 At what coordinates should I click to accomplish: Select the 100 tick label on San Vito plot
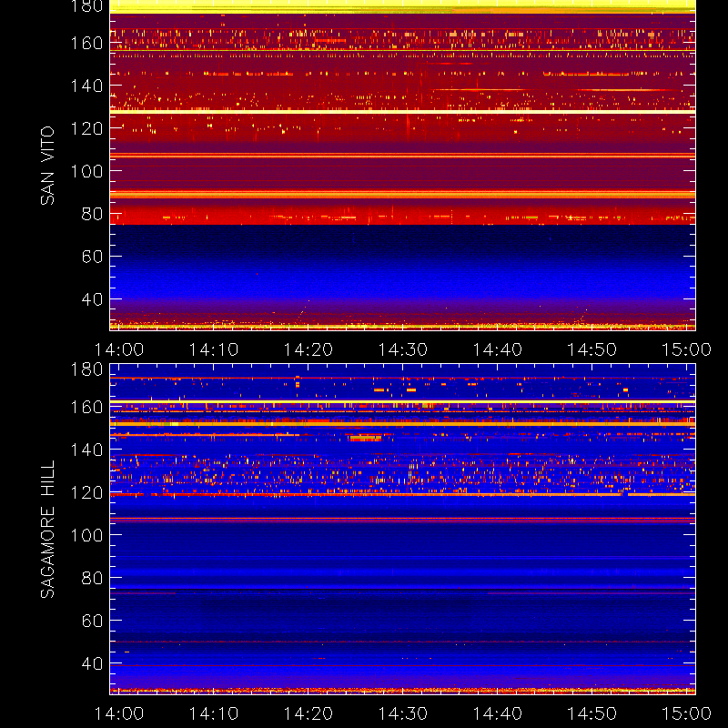[x=86, y=171]
